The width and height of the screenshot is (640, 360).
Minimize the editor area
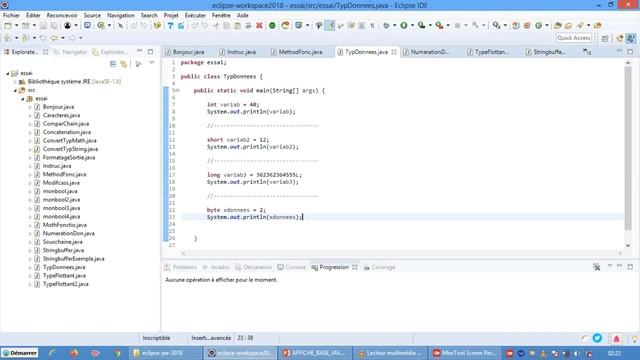coord(619,51)
